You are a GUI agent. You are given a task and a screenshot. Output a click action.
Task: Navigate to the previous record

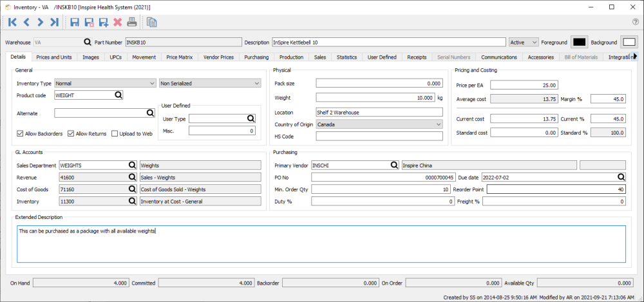(26, 23)
